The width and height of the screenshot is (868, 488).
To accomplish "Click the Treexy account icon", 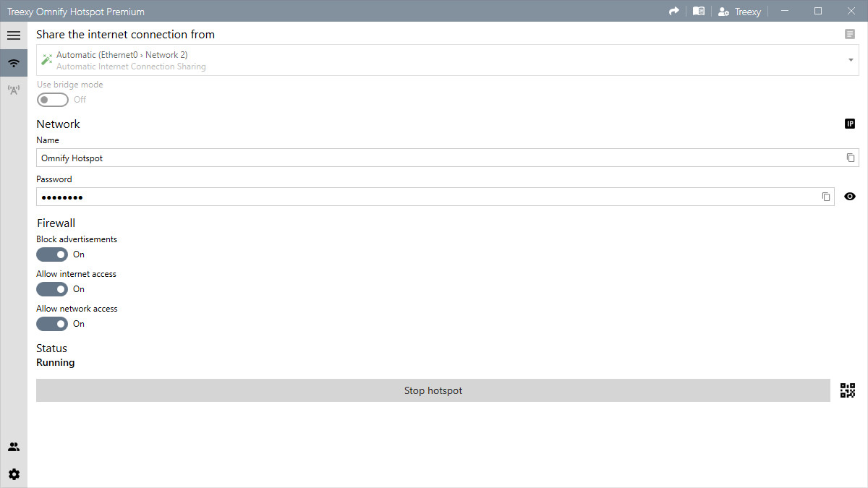I will [723, 11].
